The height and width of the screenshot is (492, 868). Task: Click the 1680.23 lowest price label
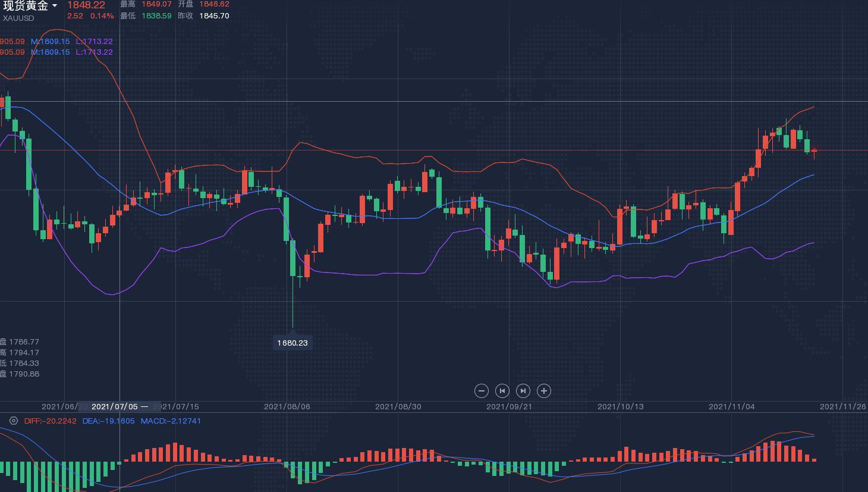[x=293, y=343]
